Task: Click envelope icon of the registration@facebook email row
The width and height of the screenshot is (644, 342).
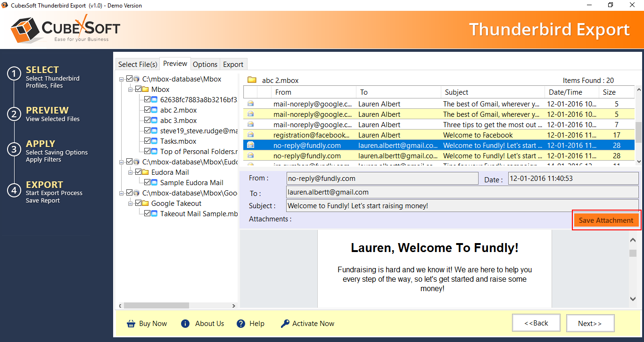Action: [x=250, y=135]
